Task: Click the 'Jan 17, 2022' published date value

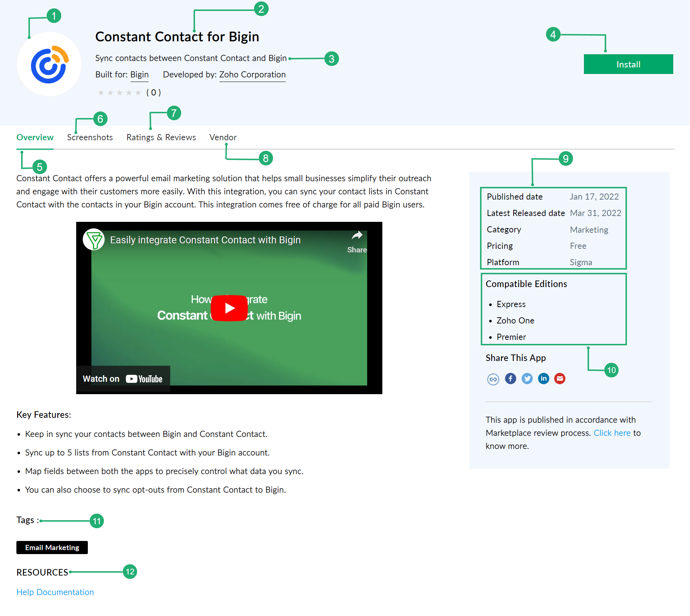Action: pos(594,197)
